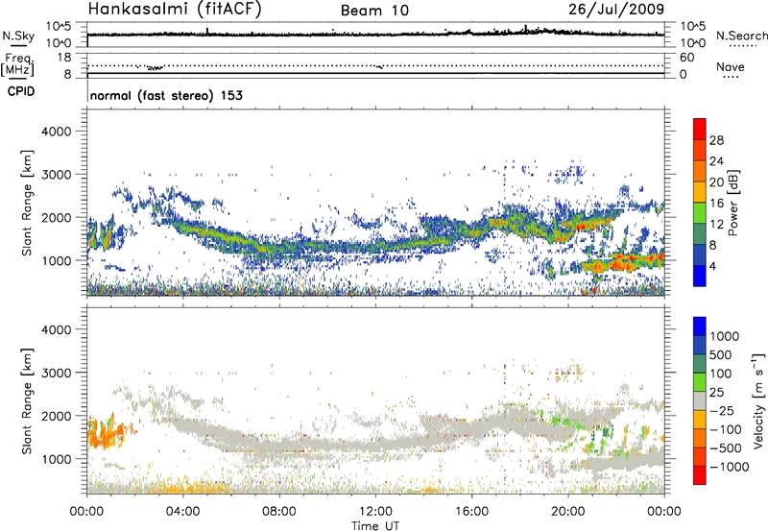Viewport: 768px width, 532px height.
Task: Click the "4" power colorbar label
Action: [x=712, y=267]
